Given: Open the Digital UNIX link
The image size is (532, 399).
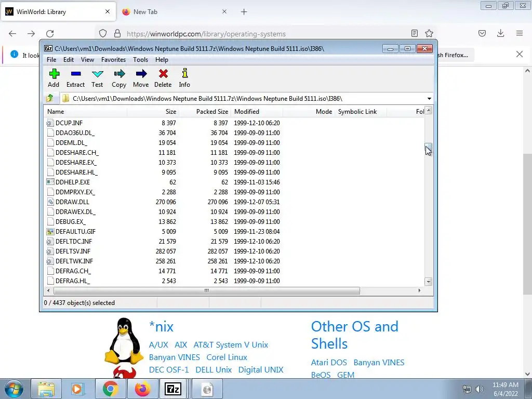Looking at the screenshot, I should pos(261,369).
